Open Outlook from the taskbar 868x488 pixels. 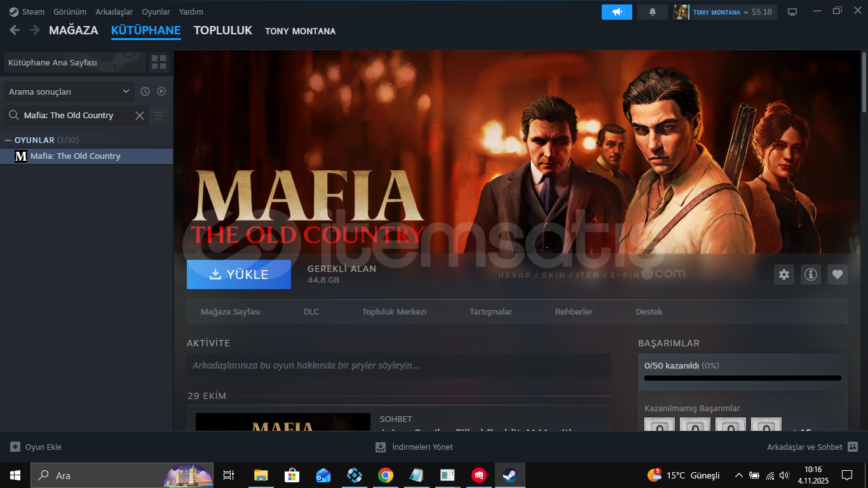[x=323, y=475]
